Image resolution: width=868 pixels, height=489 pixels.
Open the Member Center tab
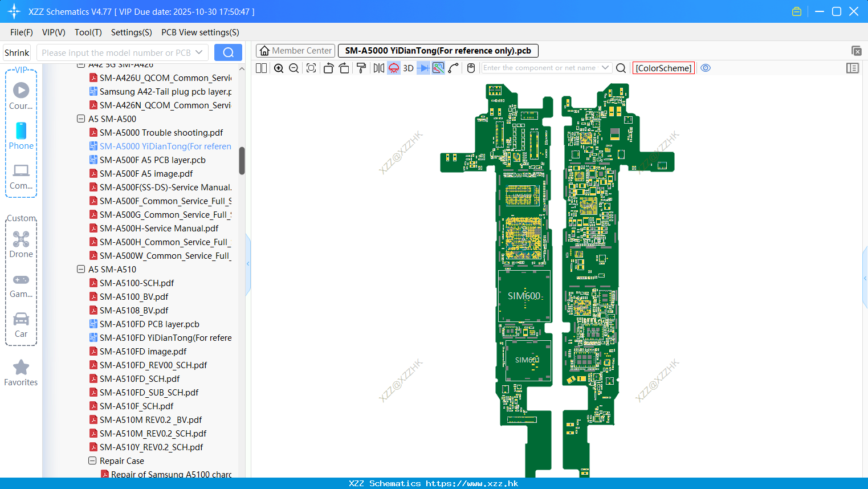295,51
